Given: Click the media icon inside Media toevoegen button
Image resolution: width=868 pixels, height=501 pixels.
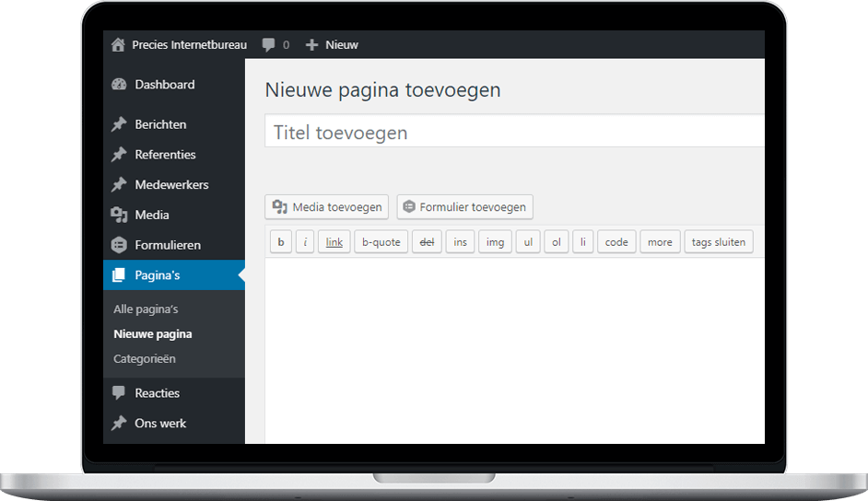Looking at the screenshot, I should click(279, 207).
